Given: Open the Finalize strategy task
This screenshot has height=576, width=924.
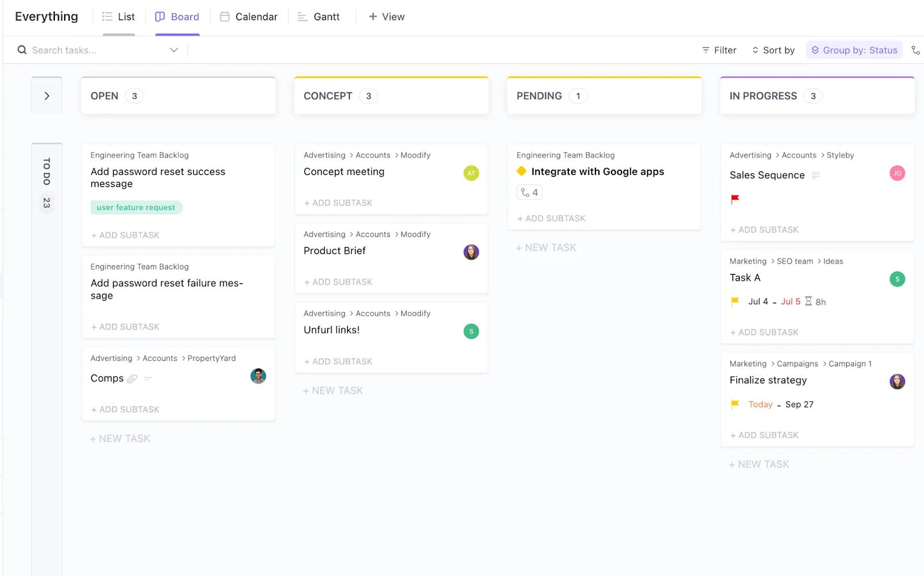Looking at the screenshot, I should (768, 380).
